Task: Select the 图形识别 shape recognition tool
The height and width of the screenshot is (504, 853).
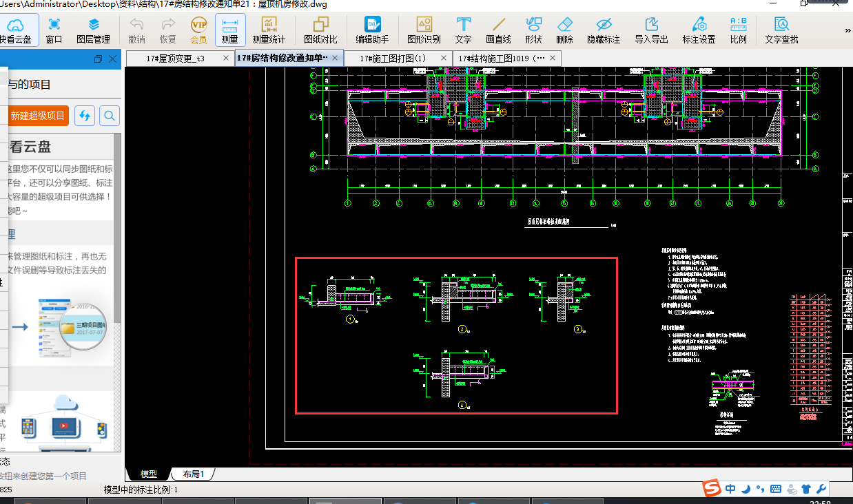Action: coord(424,31)
